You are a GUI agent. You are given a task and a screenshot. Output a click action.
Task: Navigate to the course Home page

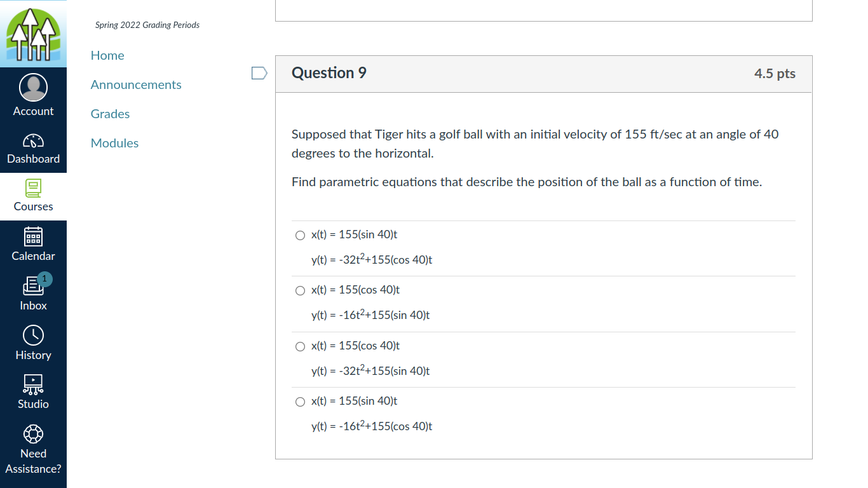(x=107, y=55)
